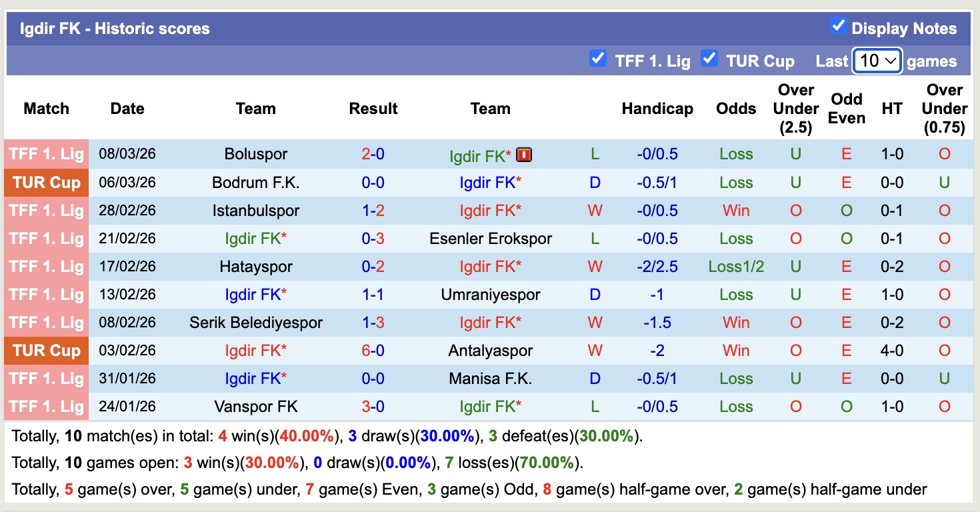980x512 pixels.
Task: Open the Umraniyespor team link
Action: [x=491, y=295]
